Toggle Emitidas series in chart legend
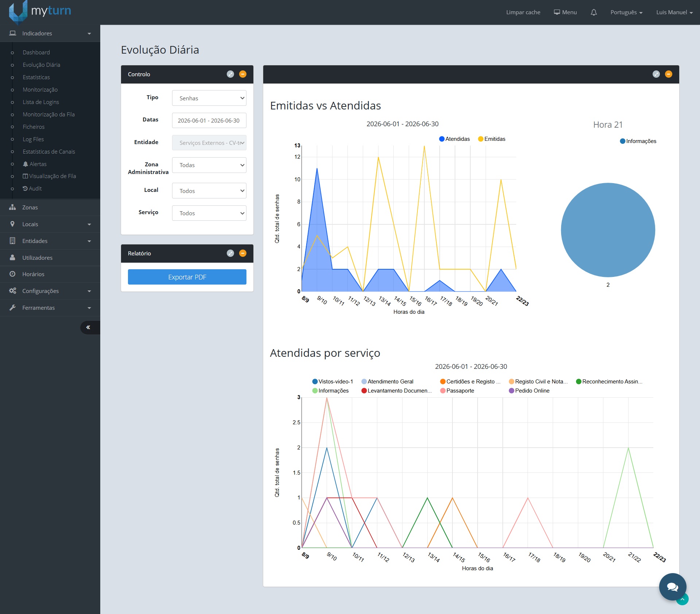The image size is (700, 614). pyautogui.click(x=491, y=139)
